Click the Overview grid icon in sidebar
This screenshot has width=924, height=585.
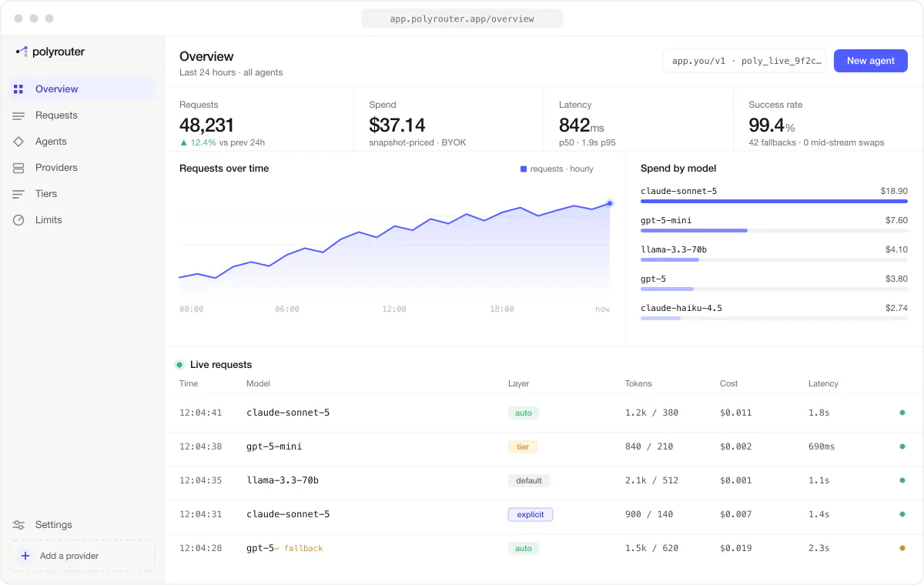pos(18,89)
